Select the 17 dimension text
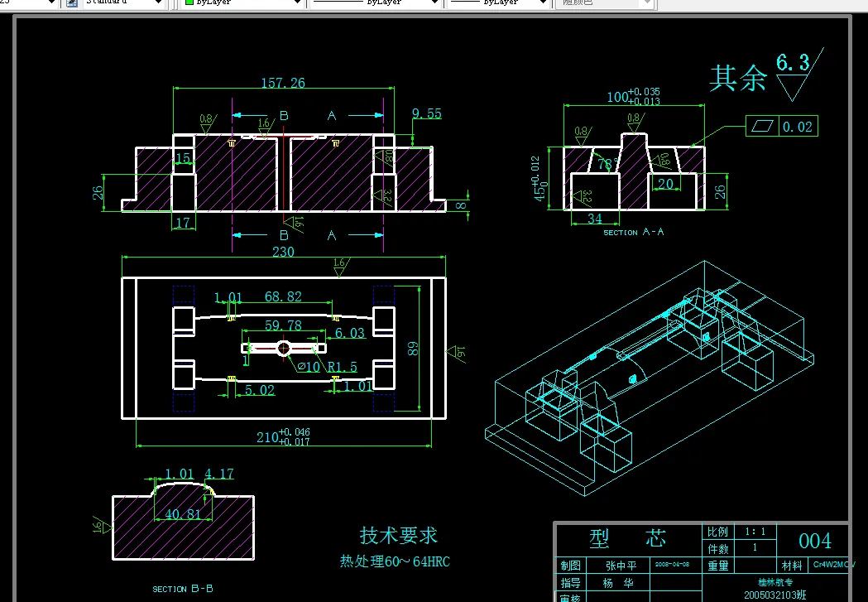Screen dimensions: 868x602 (183, 223)
